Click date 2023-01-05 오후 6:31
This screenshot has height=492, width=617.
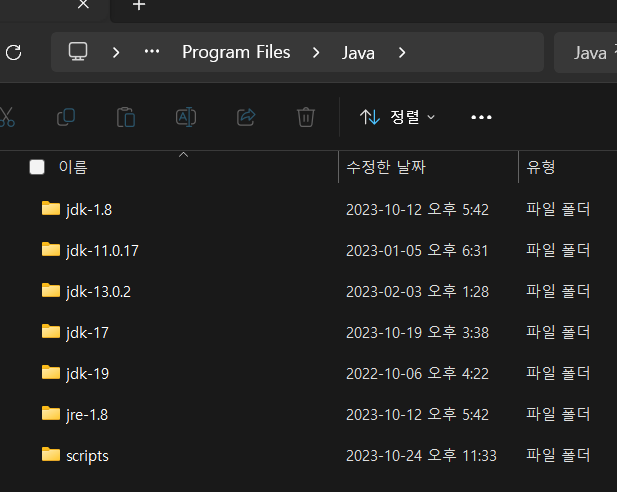[417, 251]
